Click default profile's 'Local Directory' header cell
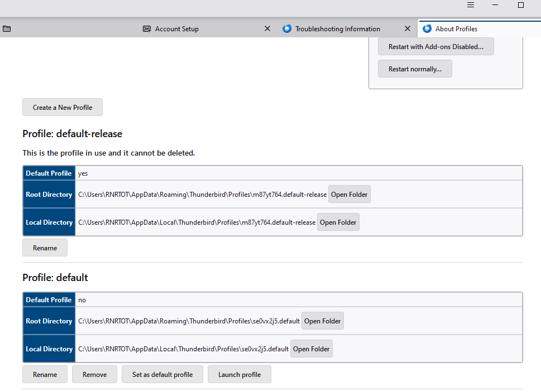 click(49, 349)
